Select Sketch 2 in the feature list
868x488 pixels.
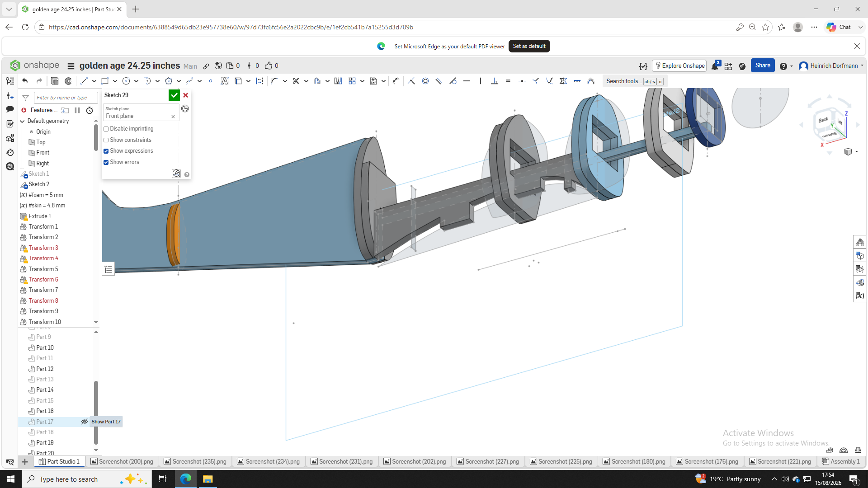(x=39, y=184)
